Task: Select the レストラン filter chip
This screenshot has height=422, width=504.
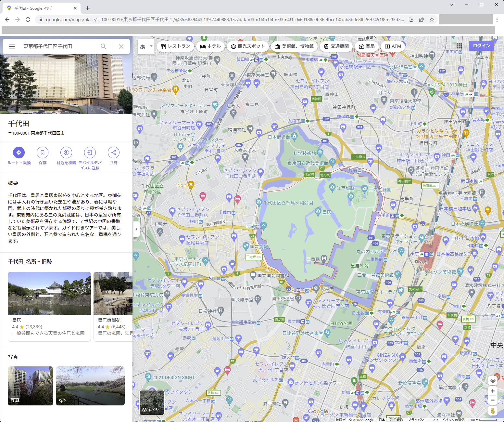Action: pos(175,46)
